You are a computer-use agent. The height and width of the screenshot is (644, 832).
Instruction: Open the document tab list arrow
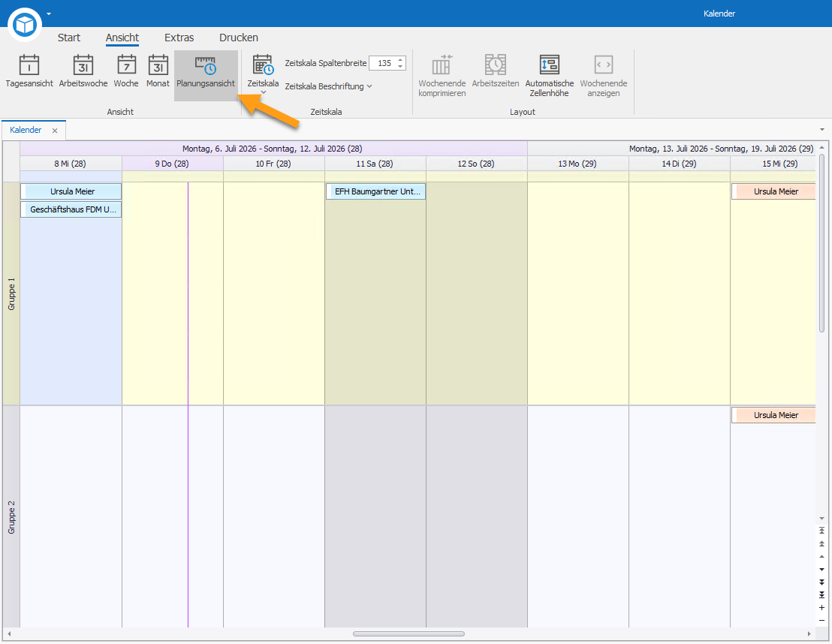click(822, 130)
